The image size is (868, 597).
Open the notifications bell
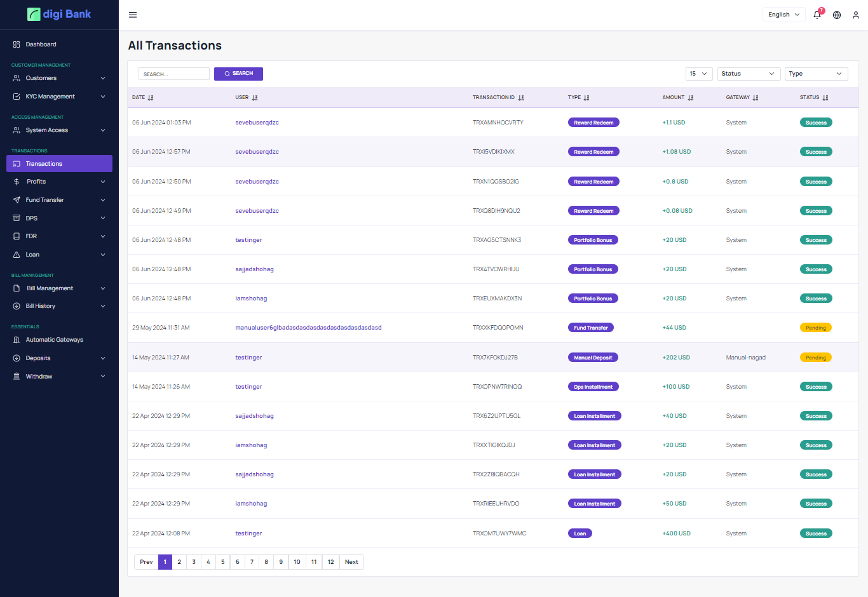(817, 15)
